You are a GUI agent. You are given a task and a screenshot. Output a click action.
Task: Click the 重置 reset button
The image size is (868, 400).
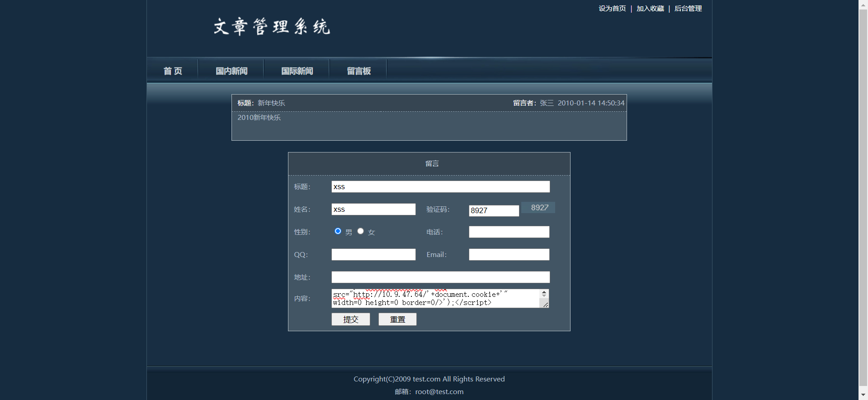tap(397, 319)
